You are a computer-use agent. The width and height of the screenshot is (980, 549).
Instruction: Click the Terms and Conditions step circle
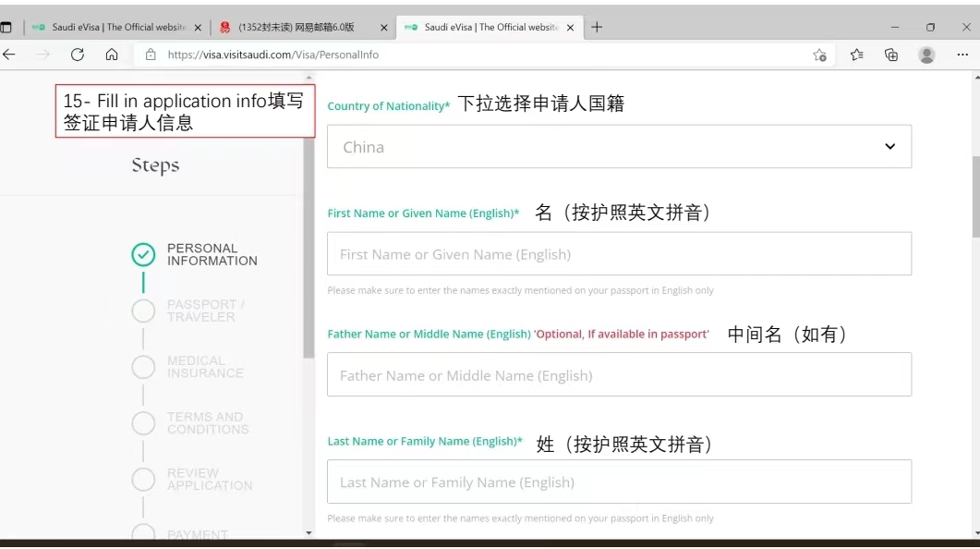(143, 423)
